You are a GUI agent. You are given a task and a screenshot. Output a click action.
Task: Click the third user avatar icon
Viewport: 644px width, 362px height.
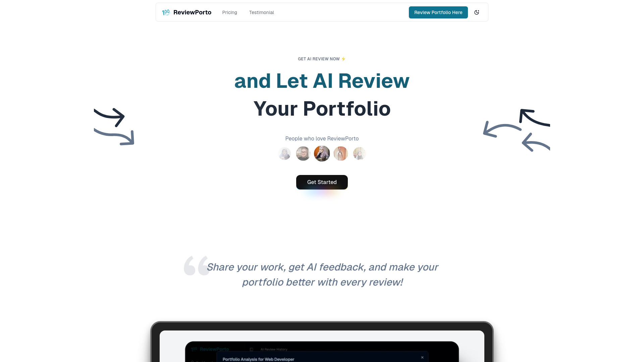coord(322,154)
